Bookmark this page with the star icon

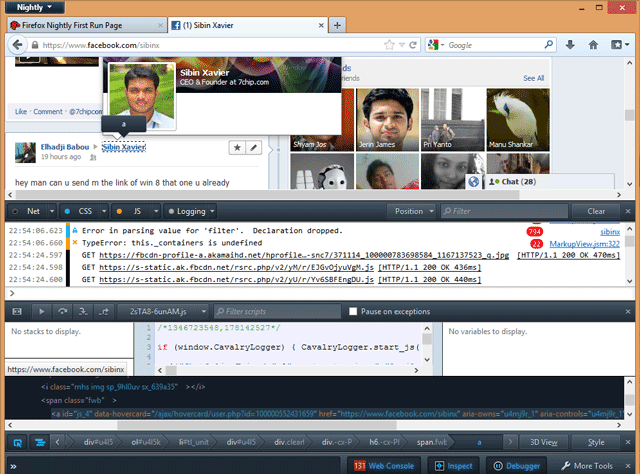[389, 45]
